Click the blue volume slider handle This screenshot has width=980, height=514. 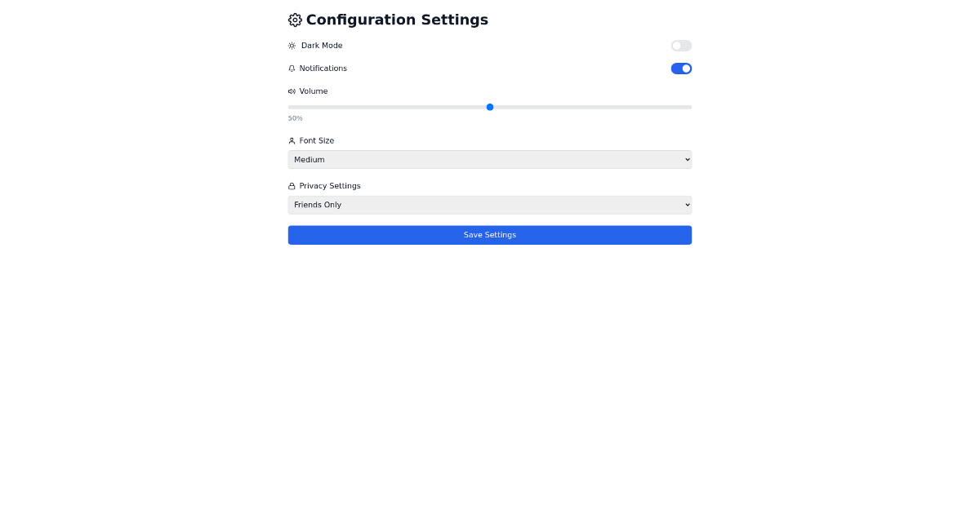[489, 107]
